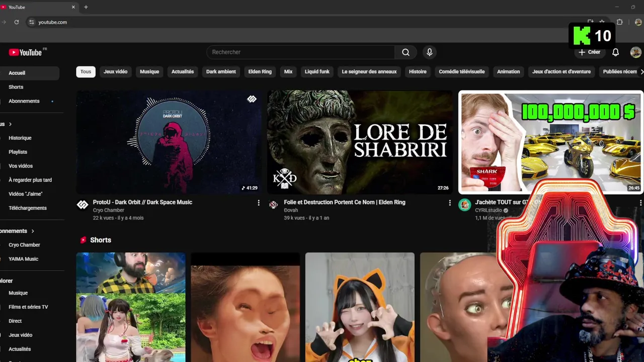This screenshot has width=644, height=362.
Task: Click the YouTube logo
Action: [25, 52]
